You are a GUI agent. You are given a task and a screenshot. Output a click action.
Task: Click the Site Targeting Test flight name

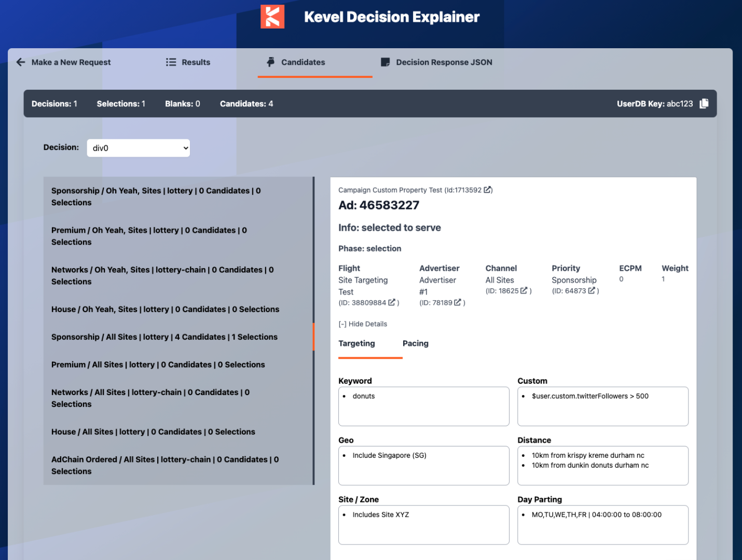click(x=363, y=286)
